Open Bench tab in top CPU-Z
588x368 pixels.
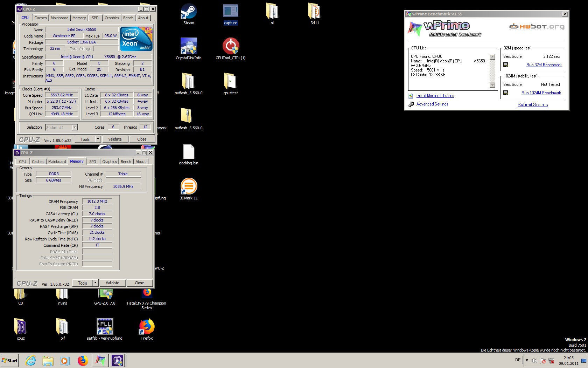[128, 18]
